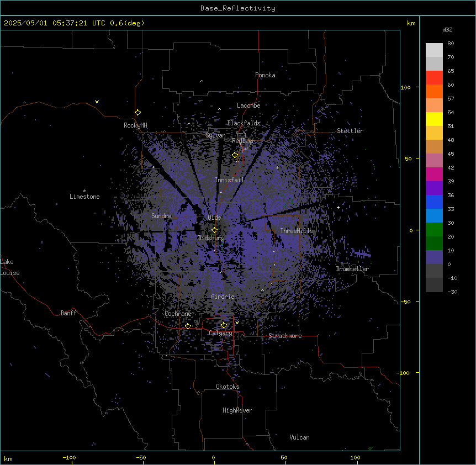
Task: Select the RedDeer city label
Action: pyautogui.click(x=244, y=141)
